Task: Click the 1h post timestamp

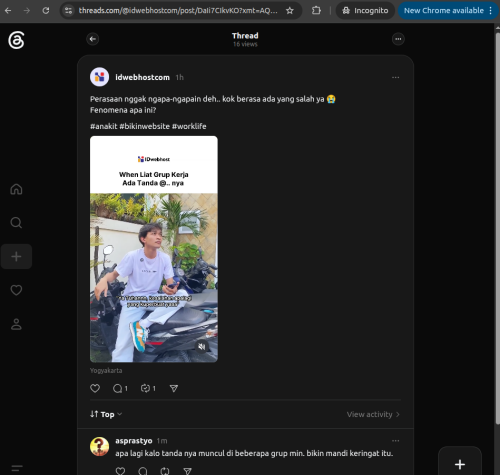Action: tap(180, 77)
